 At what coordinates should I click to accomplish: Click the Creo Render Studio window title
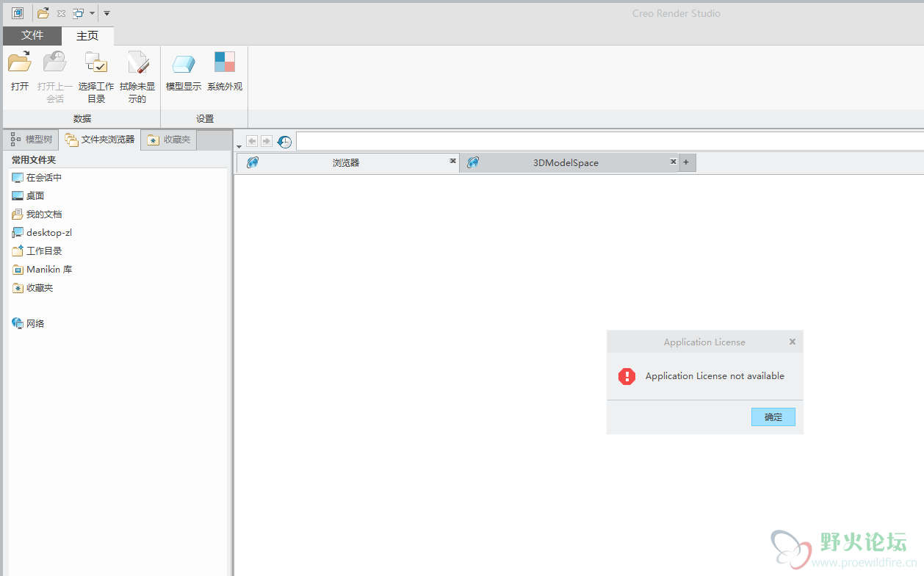click(x=676, y=13)
